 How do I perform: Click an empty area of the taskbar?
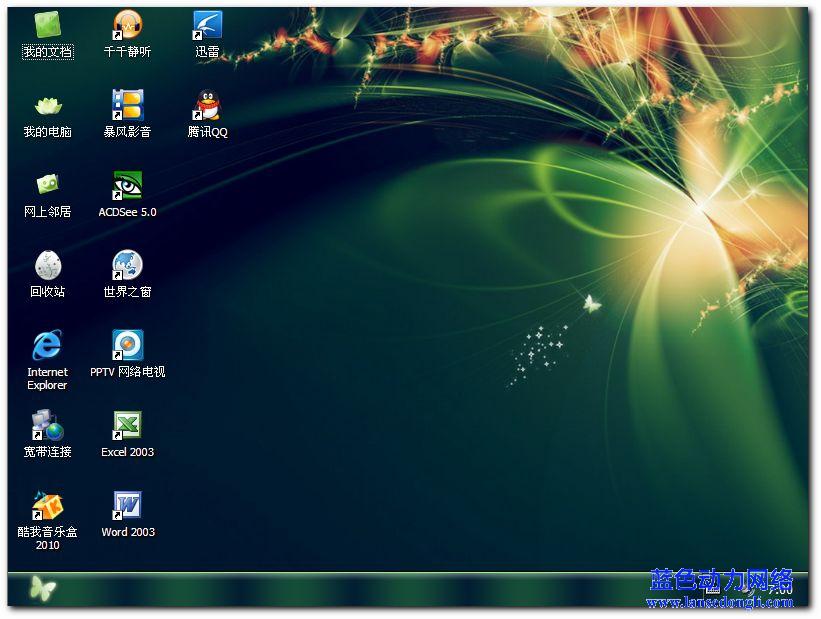350,590
